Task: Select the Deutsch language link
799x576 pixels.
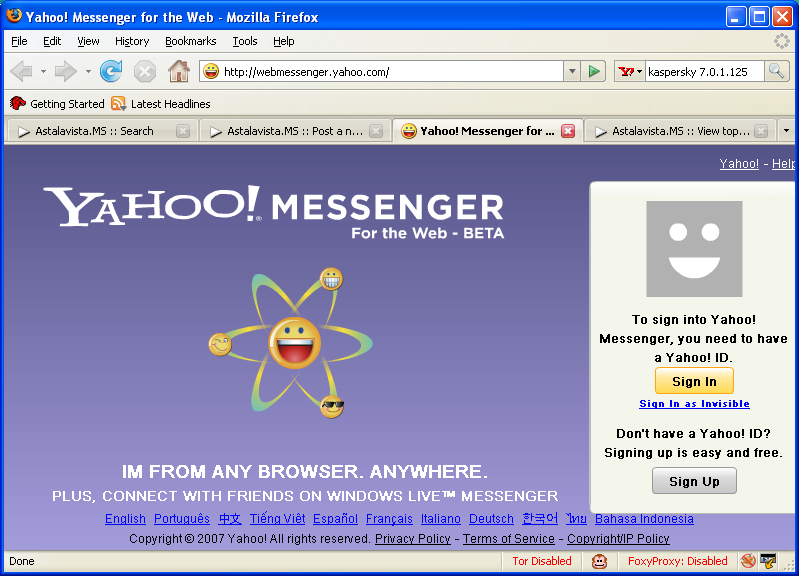Action: tap(491, 519)
